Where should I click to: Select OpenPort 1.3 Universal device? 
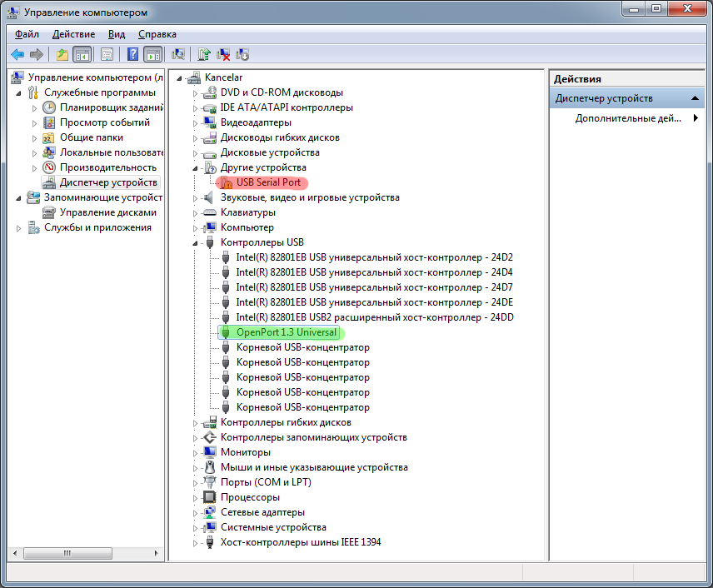pyautogui.click(x=287, y=332)
